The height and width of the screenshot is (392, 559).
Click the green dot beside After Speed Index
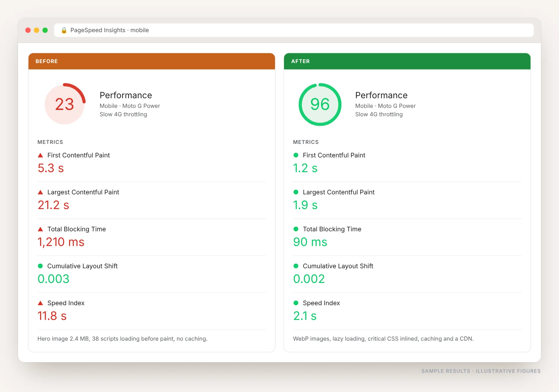tap(296, 303)
